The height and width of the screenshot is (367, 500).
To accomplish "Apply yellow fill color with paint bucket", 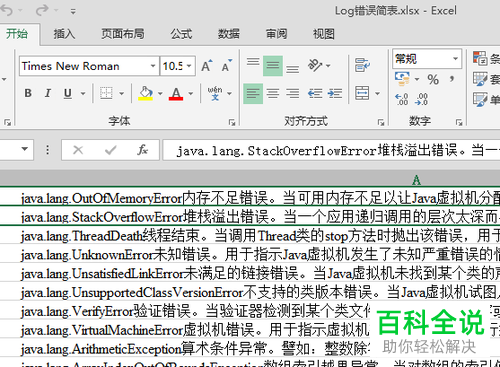I will [145, 93].
